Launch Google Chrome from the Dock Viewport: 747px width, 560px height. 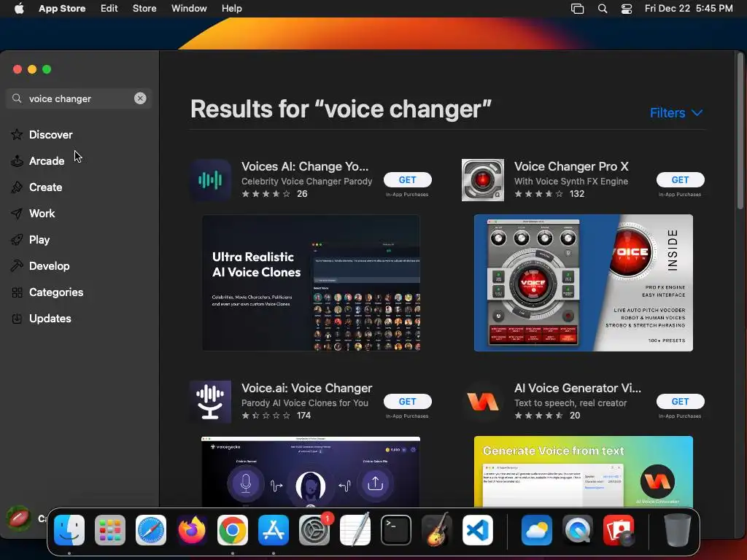(x=233, y=530)
